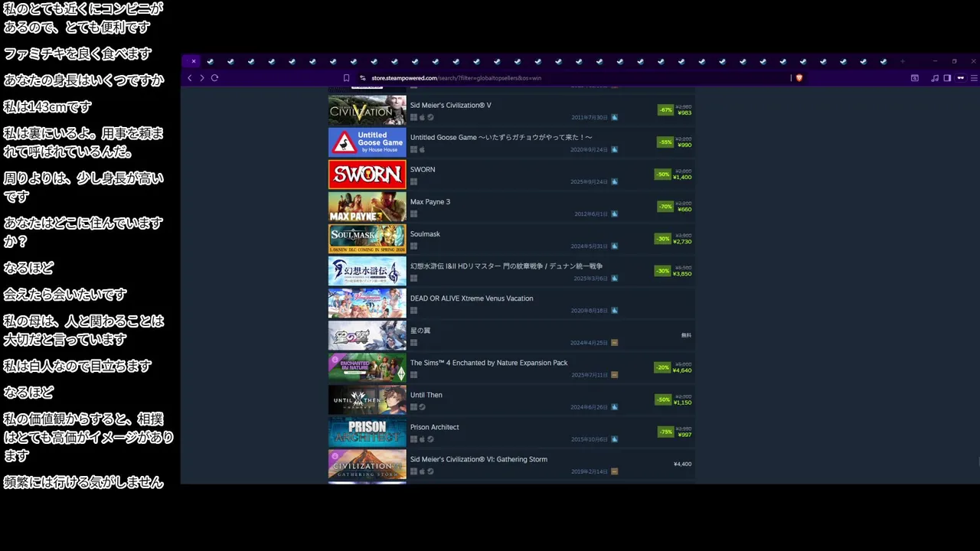Open the Max Payne 3 title link
This screenshot has width=980, height=551.
430,202
